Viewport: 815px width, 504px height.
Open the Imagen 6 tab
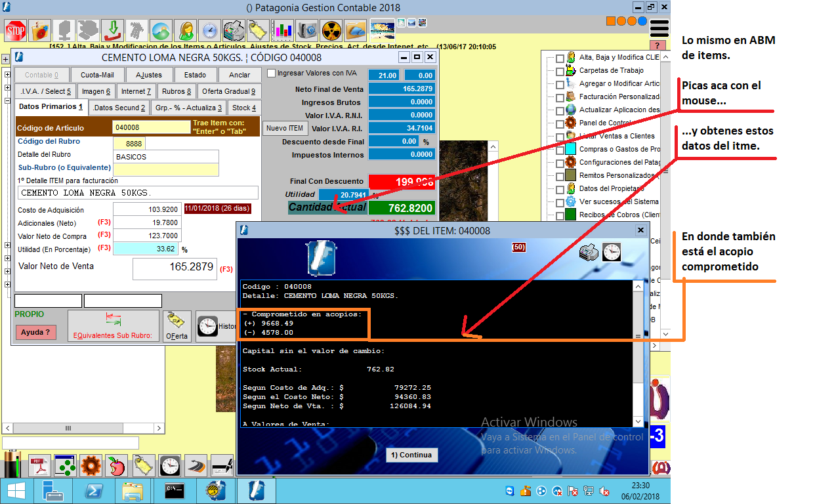[x=96, y=91]
